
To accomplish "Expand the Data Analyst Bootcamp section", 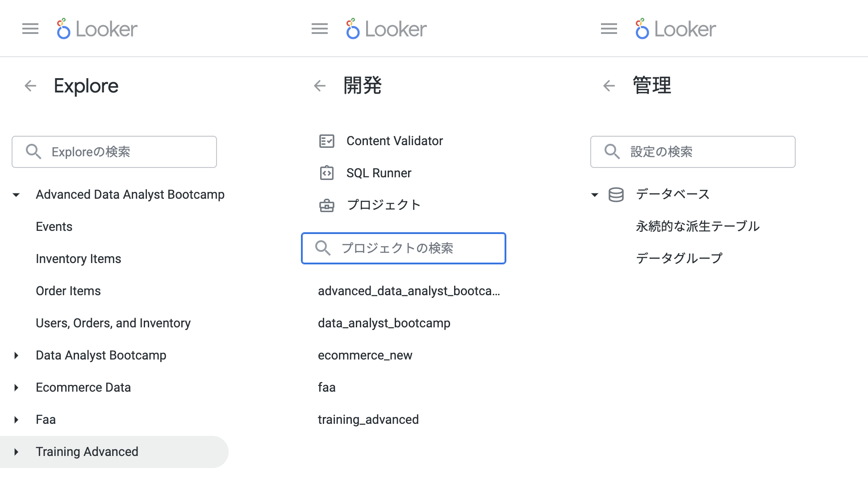I will click(x=17, y=355).
